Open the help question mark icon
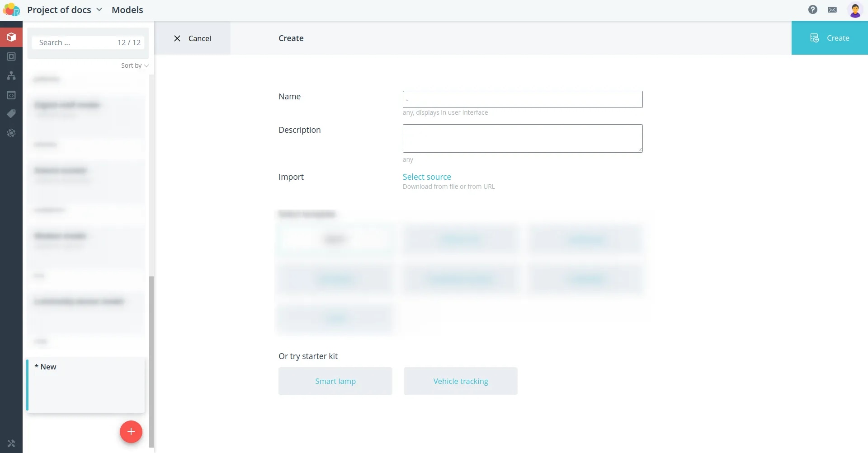868x453 pixels. click(x=813, y=9)
